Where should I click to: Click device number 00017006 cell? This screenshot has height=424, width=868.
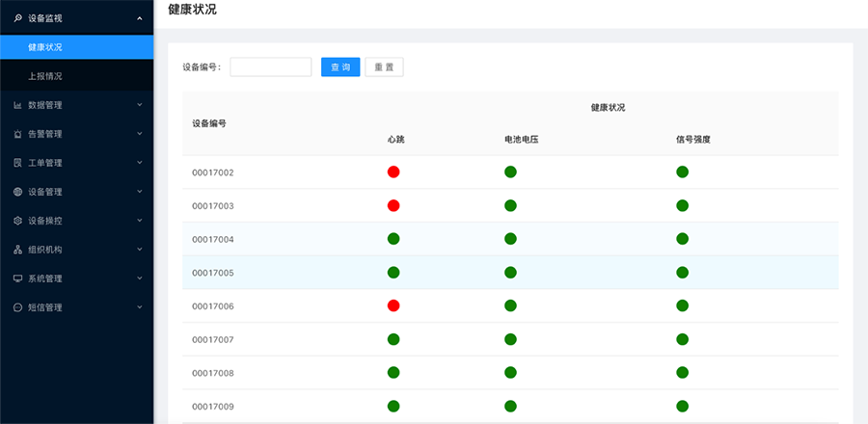coord(213,306)
